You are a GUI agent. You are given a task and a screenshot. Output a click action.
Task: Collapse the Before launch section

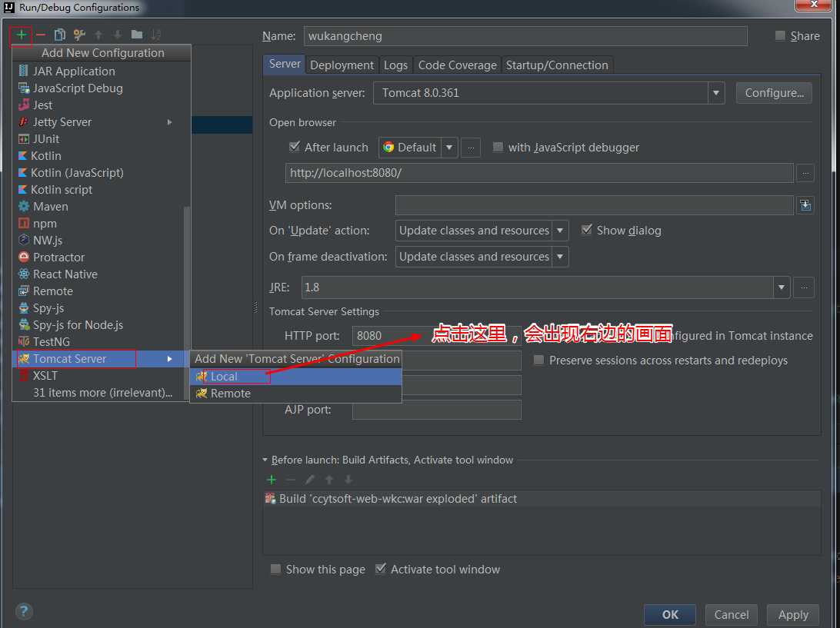(x=265, y=460)
